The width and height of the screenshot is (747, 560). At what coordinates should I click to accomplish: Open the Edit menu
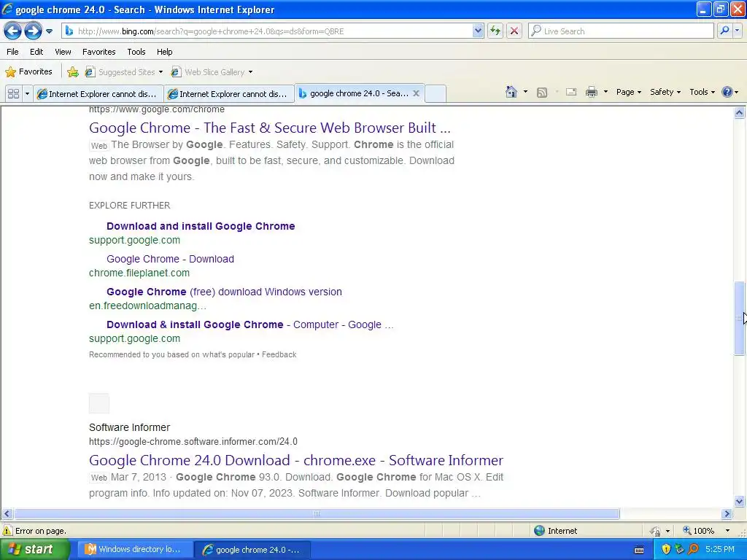pyautogui.click(x=36, y=52)
